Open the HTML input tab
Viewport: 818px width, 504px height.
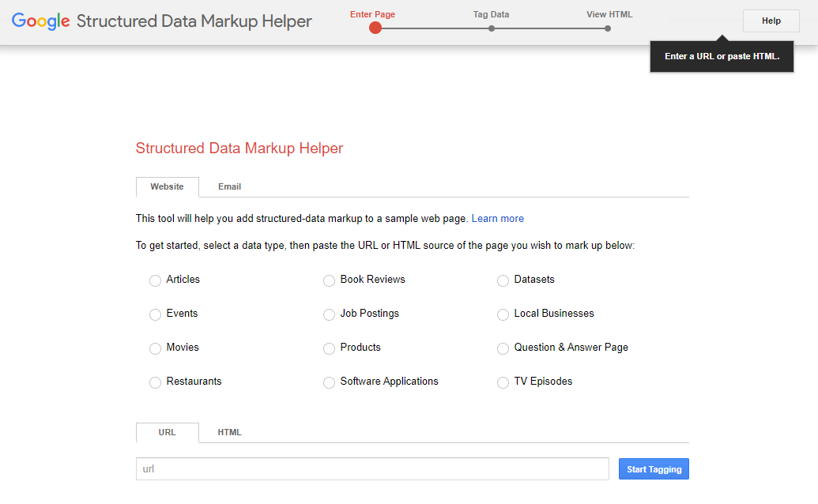pos(229,432)
